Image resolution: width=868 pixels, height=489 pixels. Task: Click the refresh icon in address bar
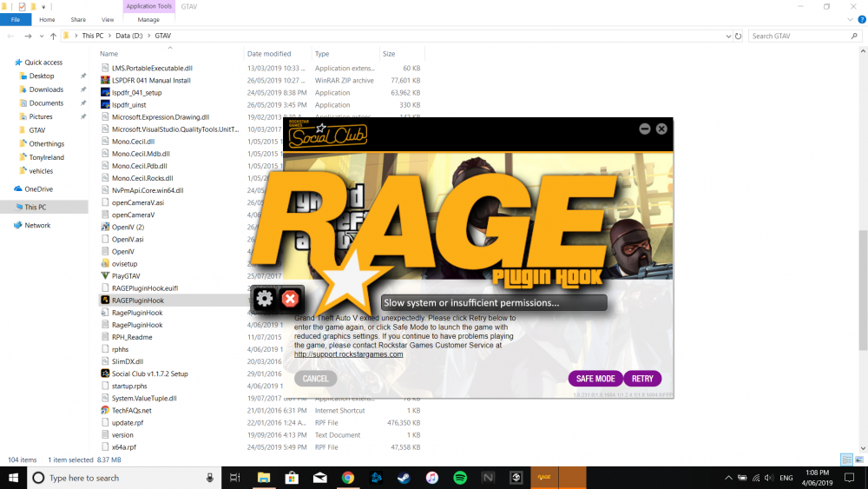point(738,36)
